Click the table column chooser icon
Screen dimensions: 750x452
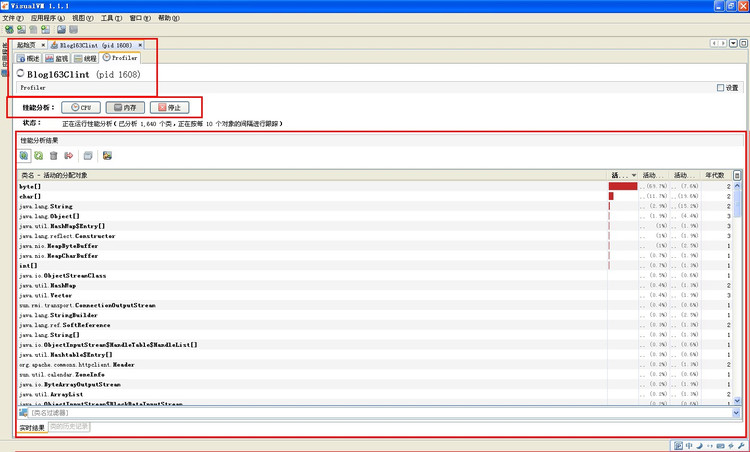coord(737,176)
